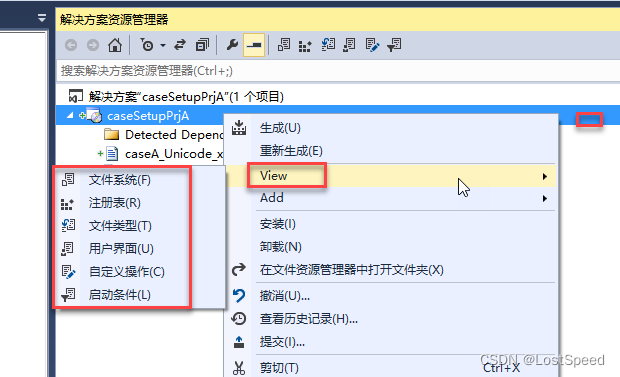Collapse the caseSetupPrjA project node

pyautogui.click(x=70, y=116)
